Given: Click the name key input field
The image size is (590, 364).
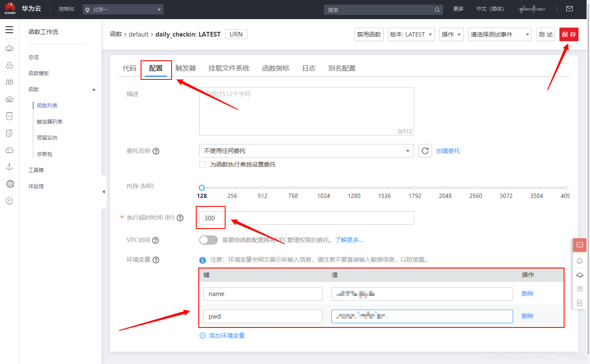Looking at the screenshot, I should (263, 294).
